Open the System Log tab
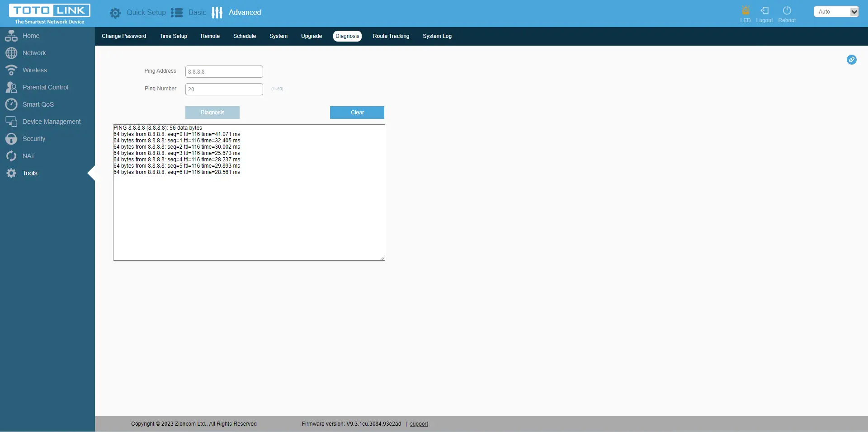 click(437, 36)
